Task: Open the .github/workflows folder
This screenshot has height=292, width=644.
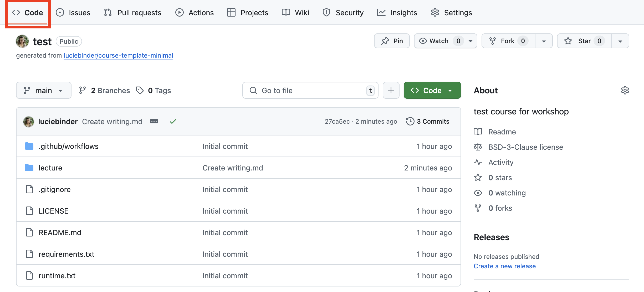Action: [x=68, y=146]
